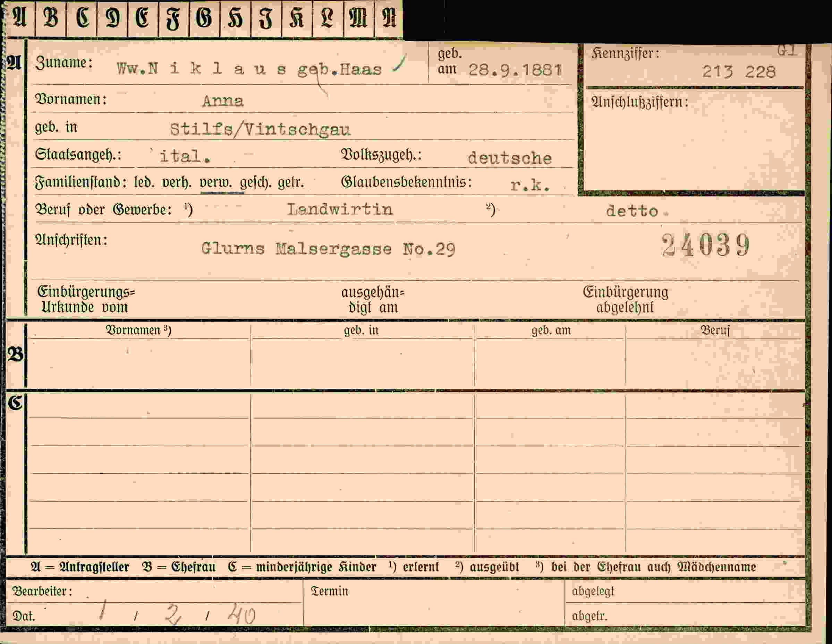Click the legend 'B = Ehefrau'
Image resolution: width=832 pixels, height=644 pixels.
tap(179, 567)
